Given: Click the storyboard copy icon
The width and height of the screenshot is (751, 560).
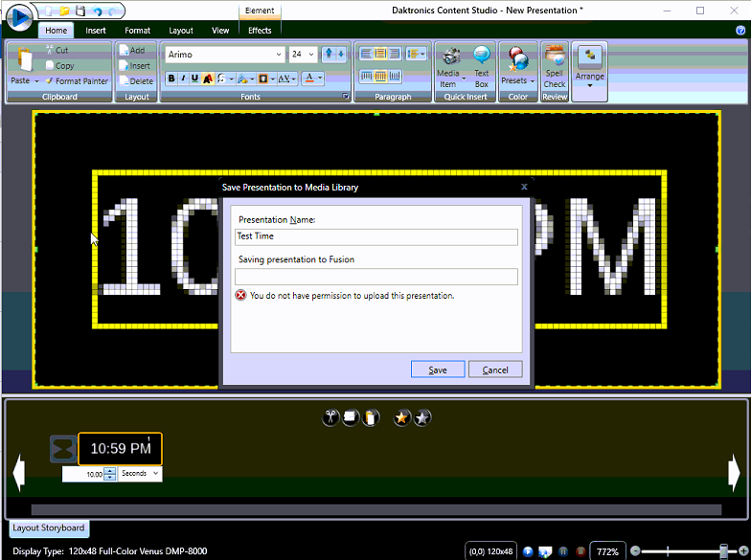Looking at the screenshot, I should [x=351, y=417].
